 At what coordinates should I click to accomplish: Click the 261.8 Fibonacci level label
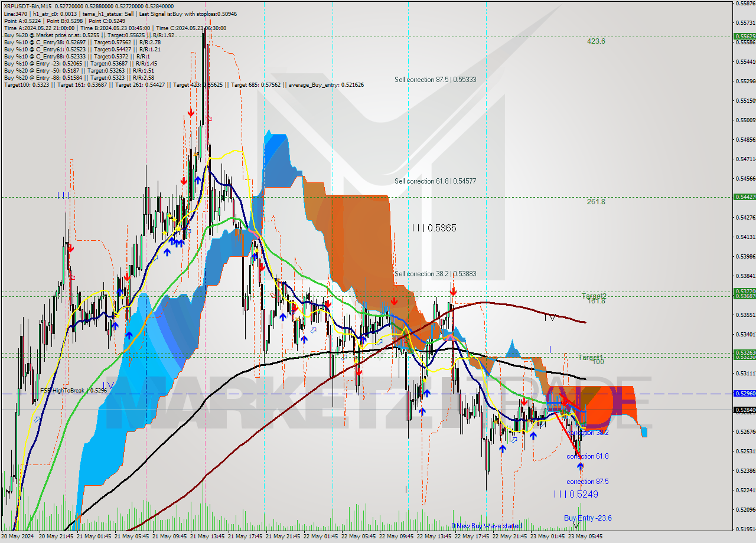coord(596,202)
